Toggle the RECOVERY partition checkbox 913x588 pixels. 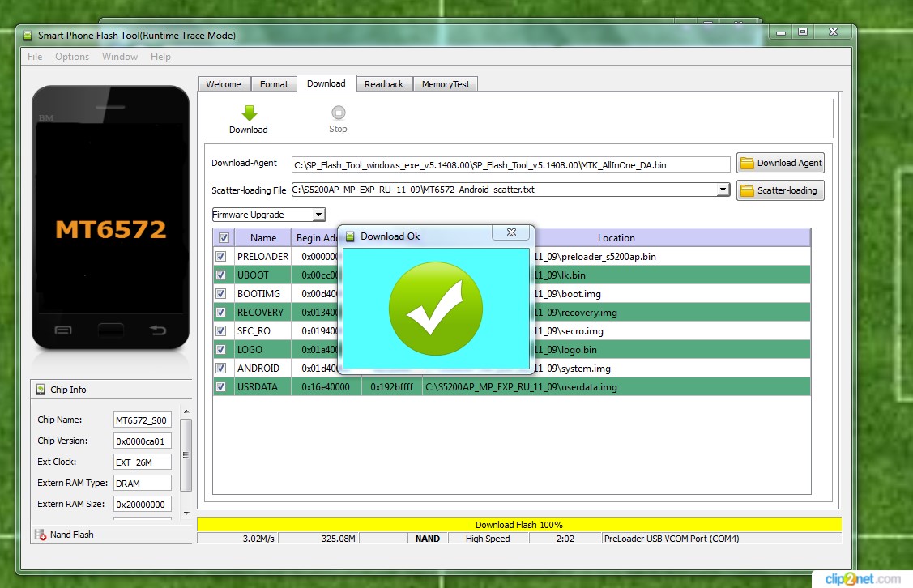click(220, 313)
